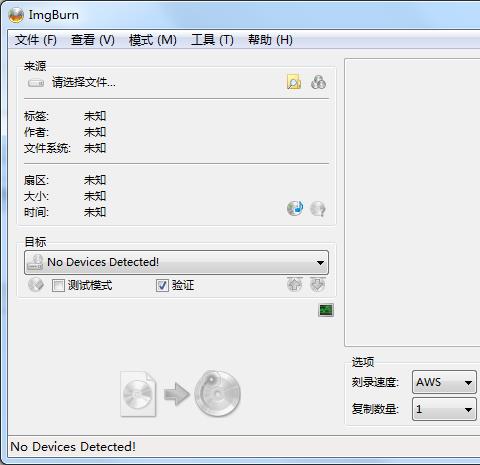Expand the No Devices Detected dropdown

pyautogui.click(x=176, y=262)
